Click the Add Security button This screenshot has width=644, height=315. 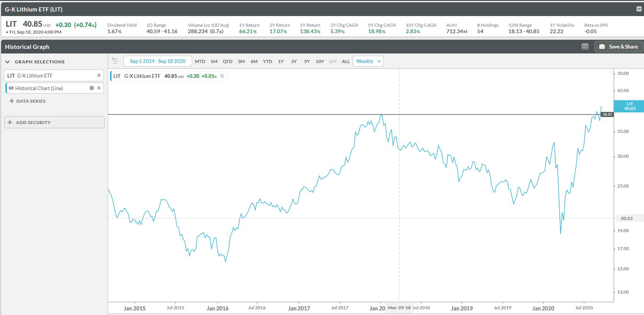coord(54,122)
